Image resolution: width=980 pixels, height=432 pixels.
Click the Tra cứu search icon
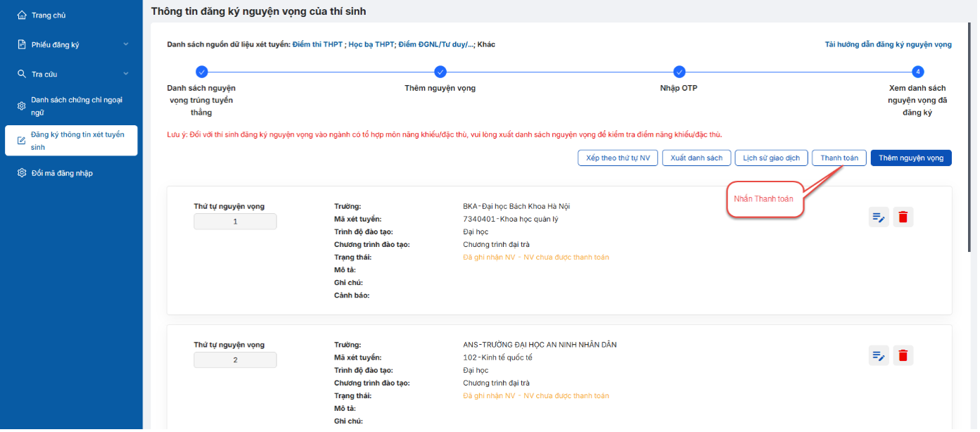pyautogui.click(x=22, y=74)
